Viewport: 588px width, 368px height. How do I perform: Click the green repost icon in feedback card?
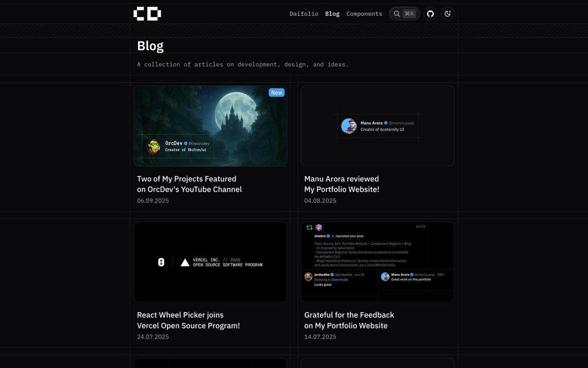pos(309,227)
